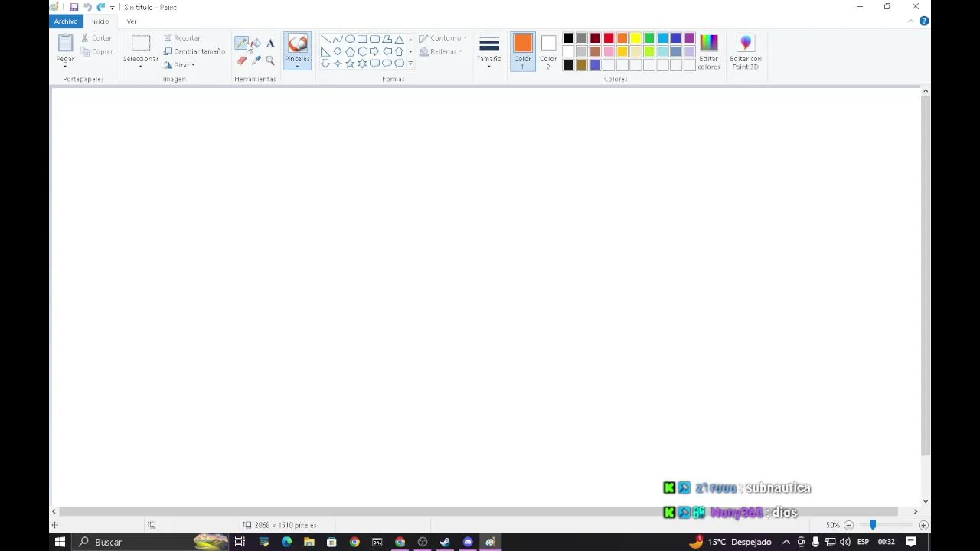Open Editar con Paint 3D
This screenshot has height=551, width=980.
(x=746, y=52)
